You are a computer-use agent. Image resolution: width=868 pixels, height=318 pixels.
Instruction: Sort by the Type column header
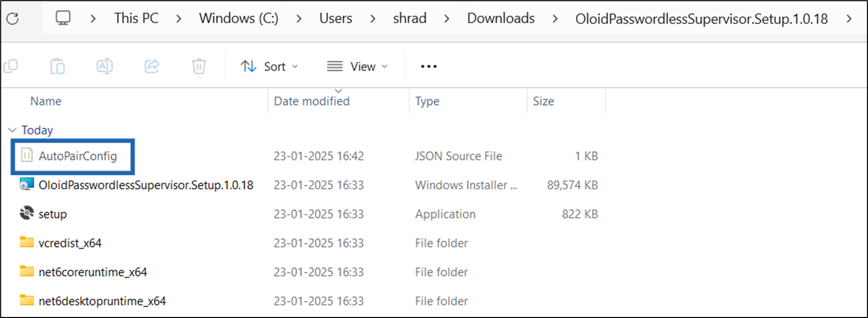[427, 101]
